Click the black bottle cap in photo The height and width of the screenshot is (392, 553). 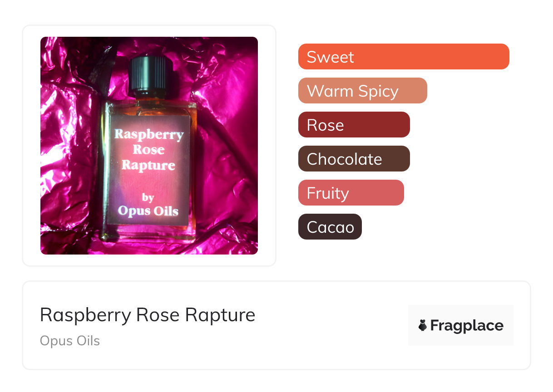(x=151, y=75)
